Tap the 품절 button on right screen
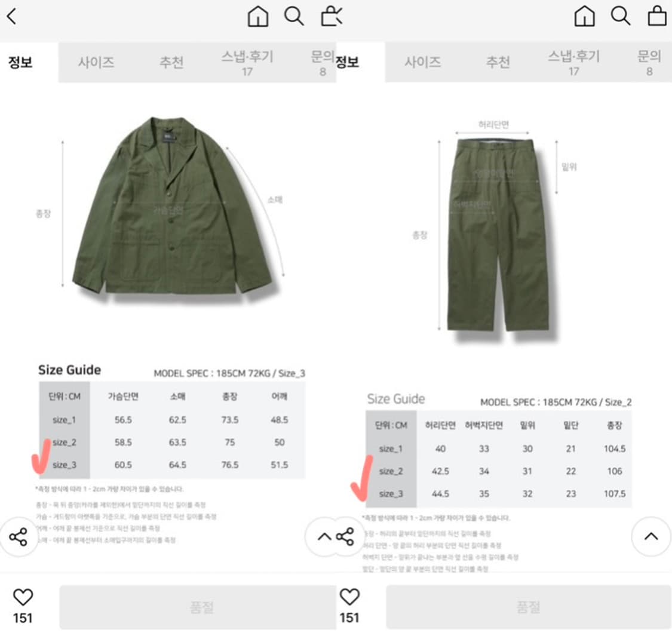 (529, 607)
